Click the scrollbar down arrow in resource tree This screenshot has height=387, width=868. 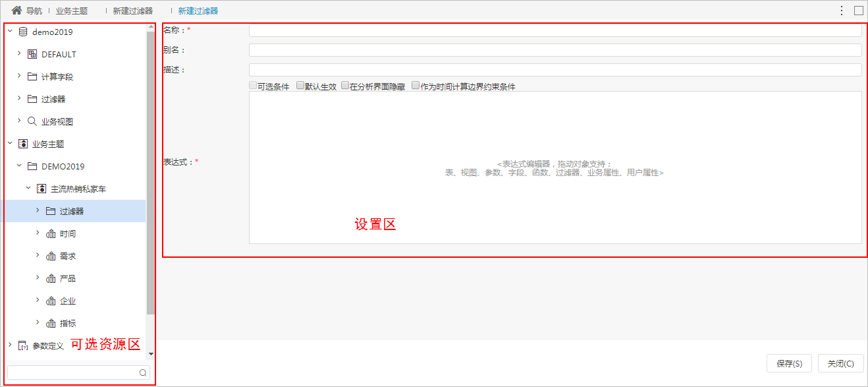[151, 354]
